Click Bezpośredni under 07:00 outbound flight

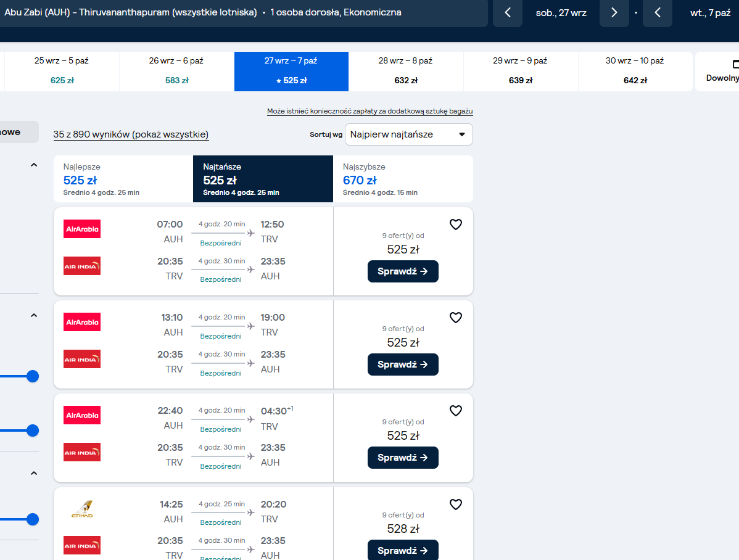pos(221,243)
